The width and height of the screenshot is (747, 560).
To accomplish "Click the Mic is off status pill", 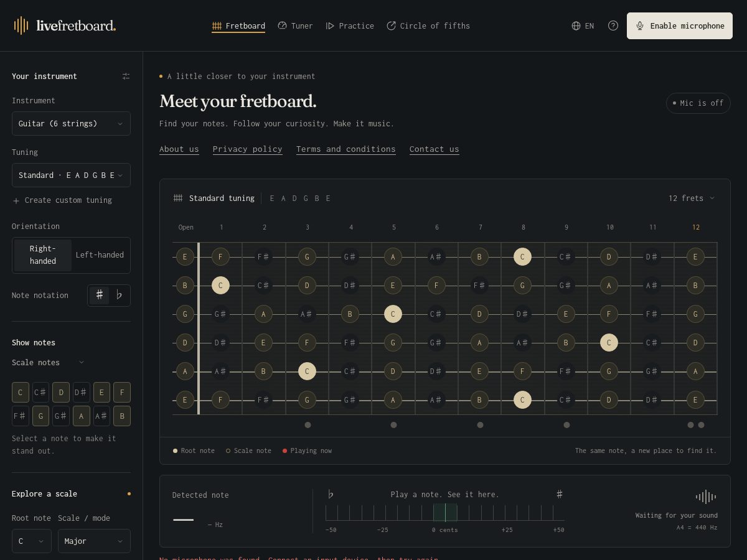I will 698,103.
